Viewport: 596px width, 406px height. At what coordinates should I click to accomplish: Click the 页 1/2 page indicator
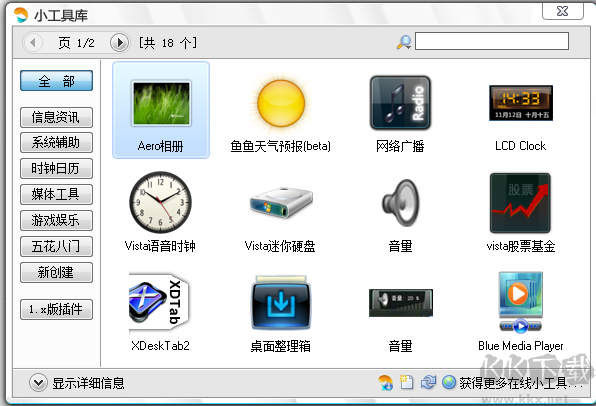click(x=76, y=43)
